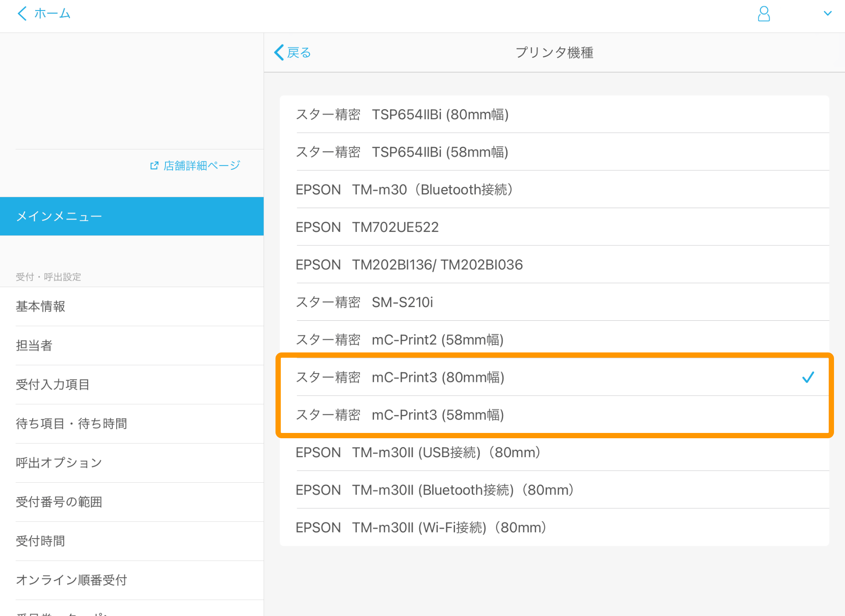The height and width of the screenshot is (616, 845).
Task: Select スター精密 TSP654IIBi (58mm幅) printer
Action: pyautogui.click(x=554, y=152)
